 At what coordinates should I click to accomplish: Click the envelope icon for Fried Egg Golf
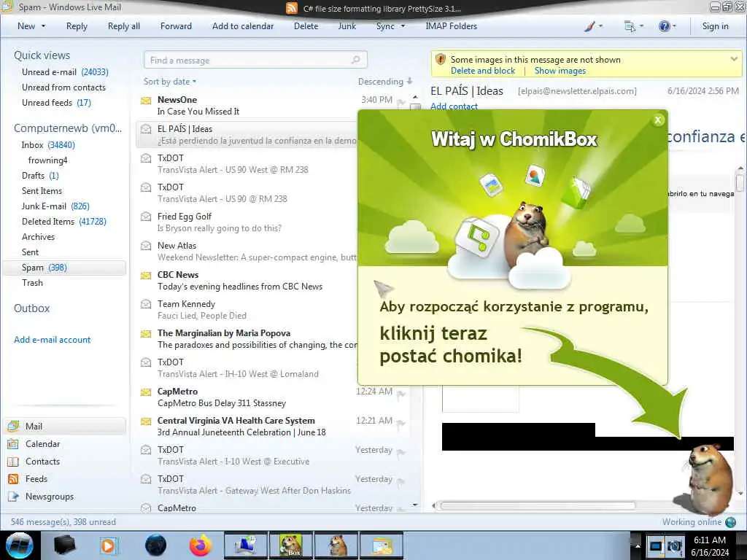click(x=146, y=217)
